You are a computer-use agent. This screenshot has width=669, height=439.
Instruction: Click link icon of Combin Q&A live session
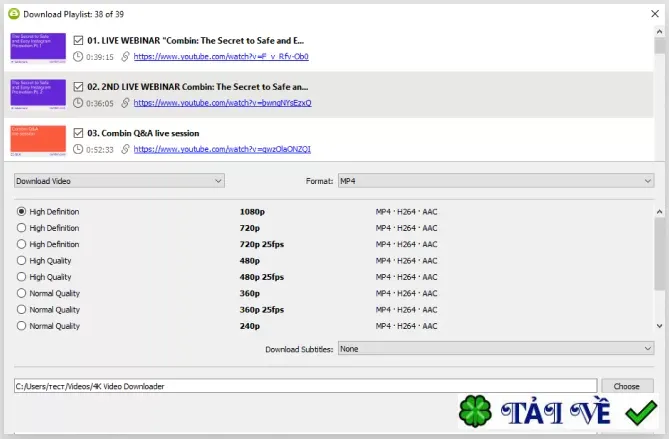coord(125,149)
